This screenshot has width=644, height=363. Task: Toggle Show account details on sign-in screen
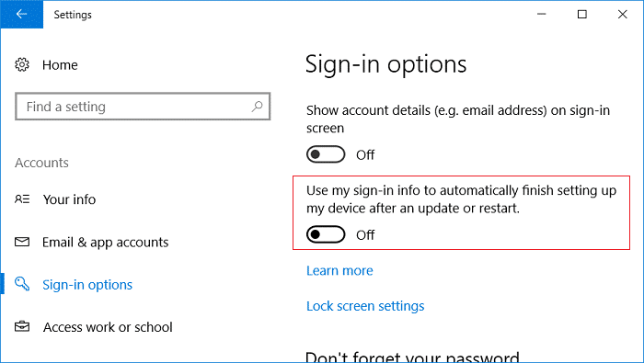pos(326,154)
